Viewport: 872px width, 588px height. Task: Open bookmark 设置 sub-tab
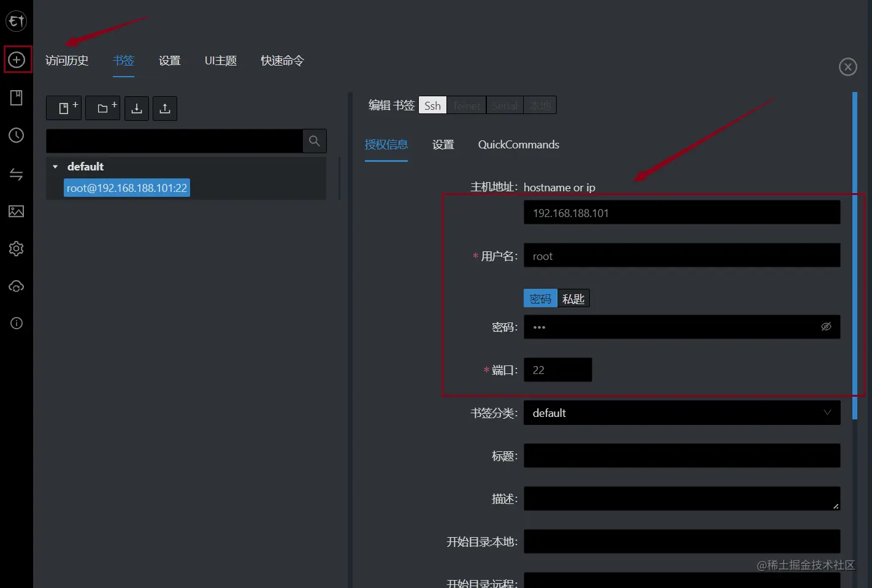(443, 145)
